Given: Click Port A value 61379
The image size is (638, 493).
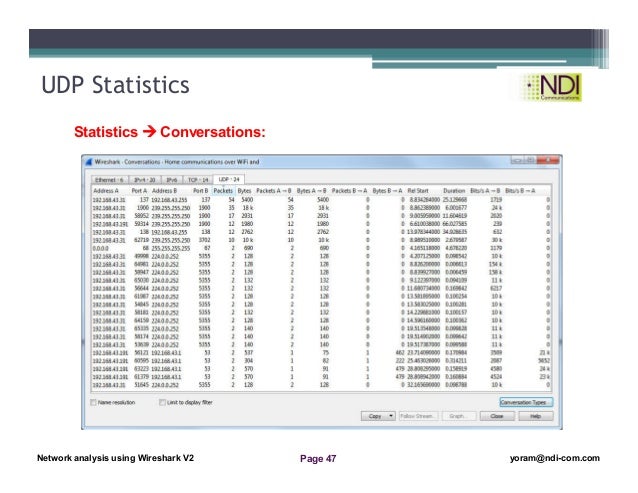Looking at the screenshot, I should [x=141, y=377].
